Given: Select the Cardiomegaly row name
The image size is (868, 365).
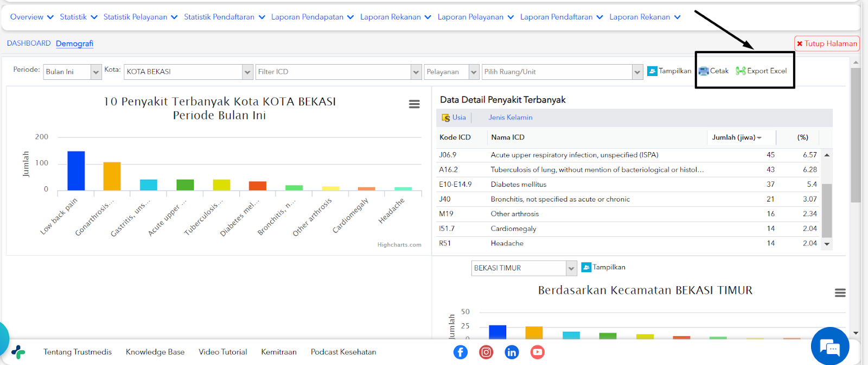Looking at the screenshot, I should click(513, 229).
